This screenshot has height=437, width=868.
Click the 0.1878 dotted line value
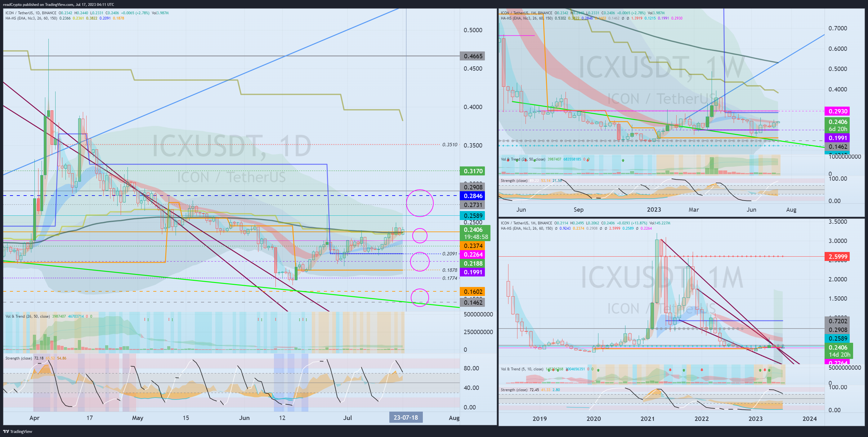coord(450,270)
